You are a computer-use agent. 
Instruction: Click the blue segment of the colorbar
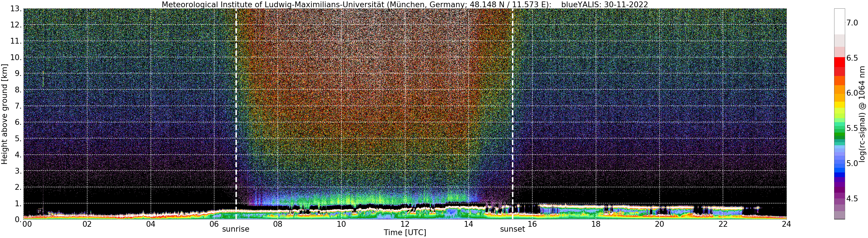[x=839, y=174]
